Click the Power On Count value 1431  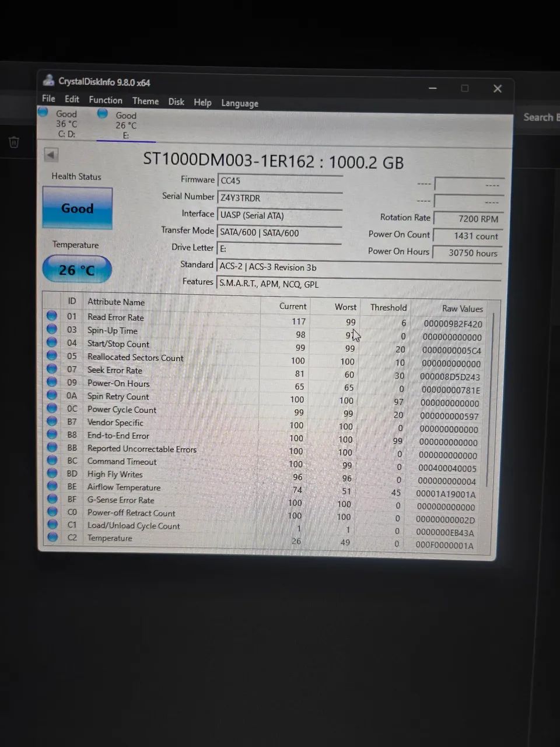click(468, 236)
